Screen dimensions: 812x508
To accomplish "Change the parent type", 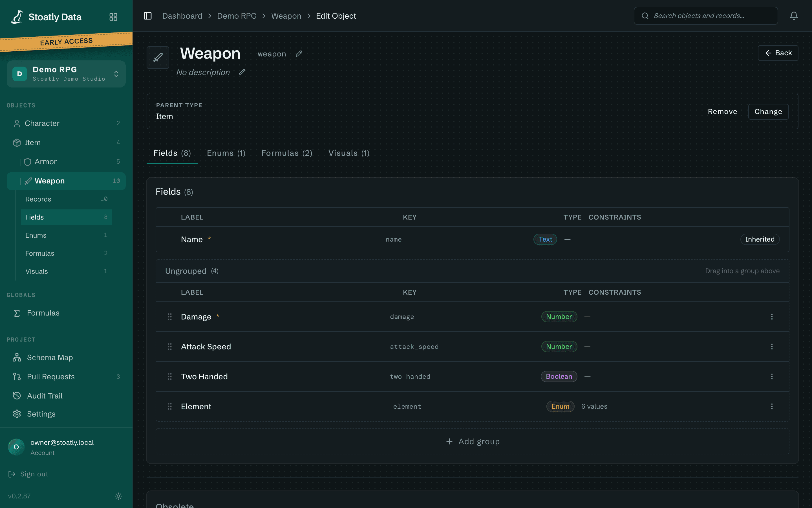I will pyautogui.click(x=768, y=111).
